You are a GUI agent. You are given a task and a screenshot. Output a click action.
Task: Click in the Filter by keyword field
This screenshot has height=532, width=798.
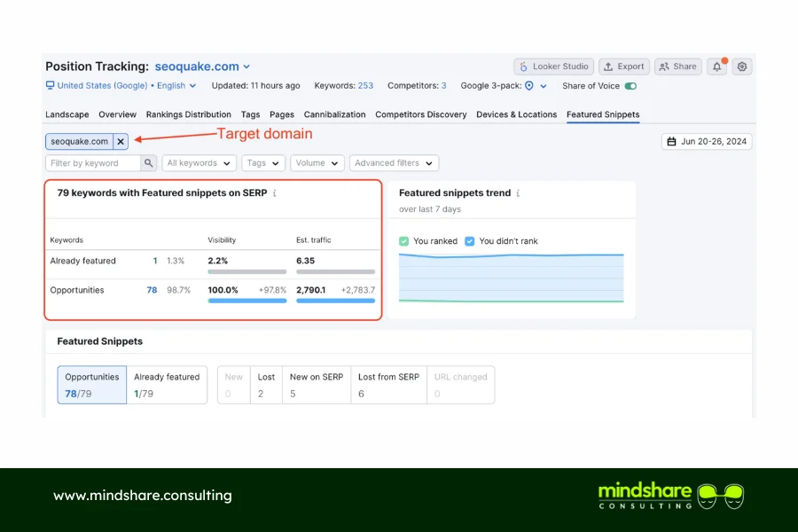coord(93,163)
